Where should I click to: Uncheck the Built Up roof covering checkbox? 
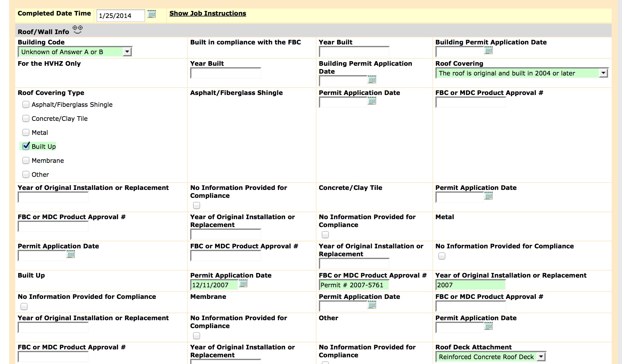tap(26, 146)
